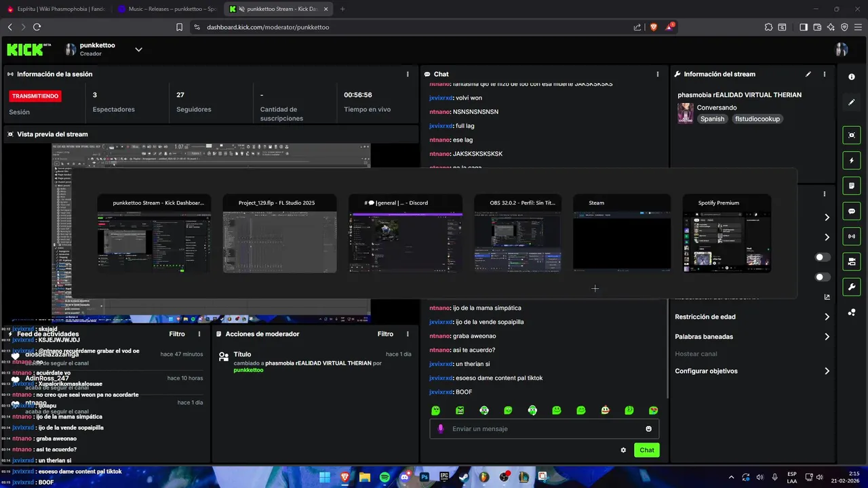Open options menu of Información de la sesión
This screenshot has height=488, width=868.
[x=408, y=74]
